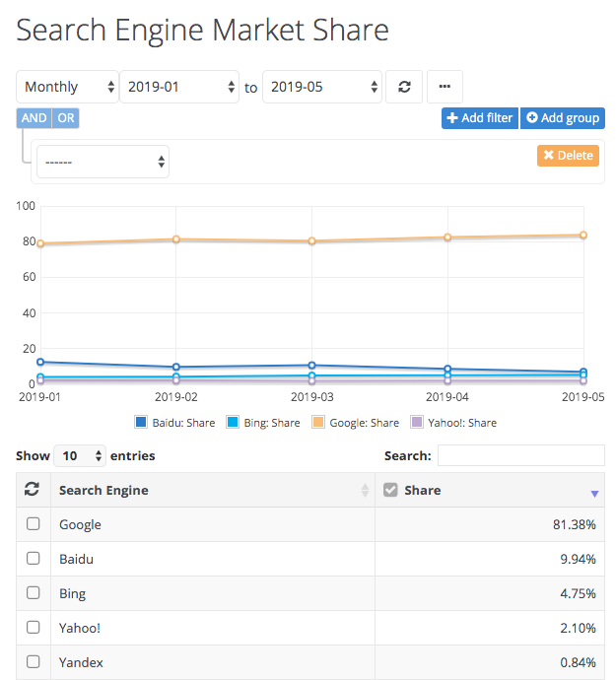
Task: Click the 0.84% share value
Action: coord(578,662)
